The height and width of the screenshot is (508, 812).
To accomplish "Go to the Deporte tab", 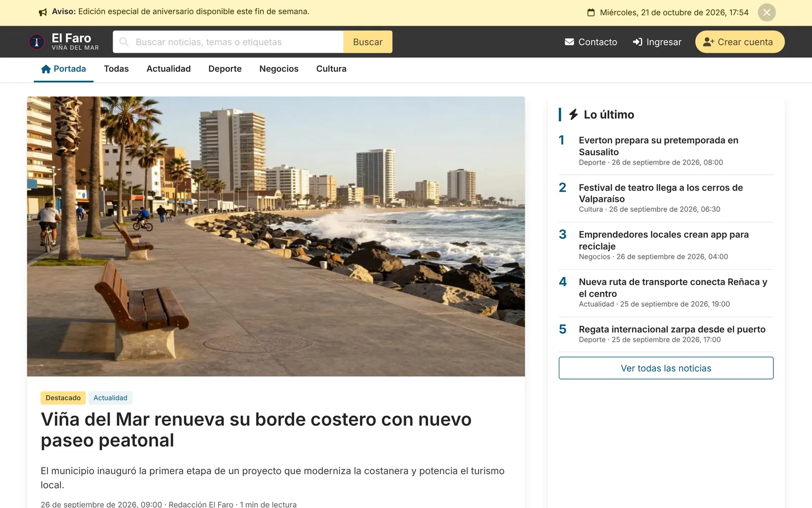I will 225,69.
